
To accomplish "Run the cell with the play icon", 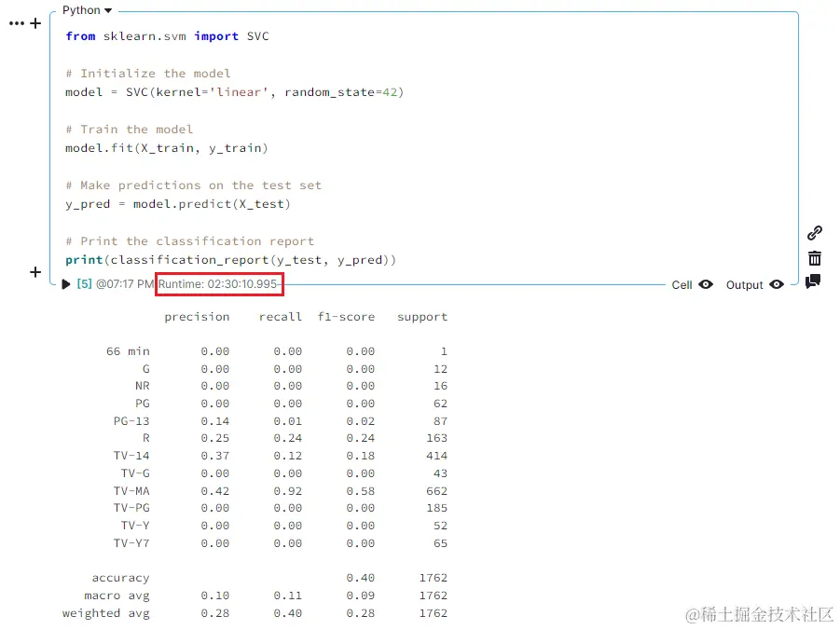I will 66,284.
